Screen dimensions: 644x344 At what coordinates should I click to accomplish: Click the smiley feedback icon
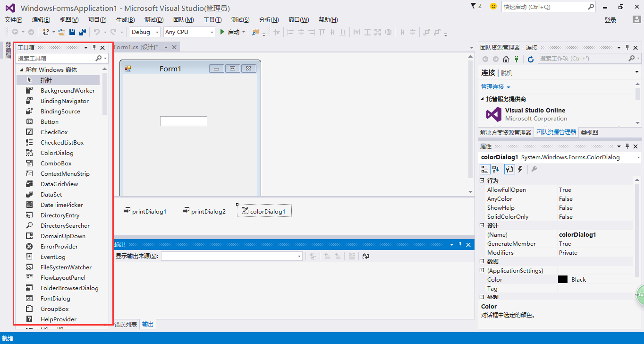(x=493, y=6)
